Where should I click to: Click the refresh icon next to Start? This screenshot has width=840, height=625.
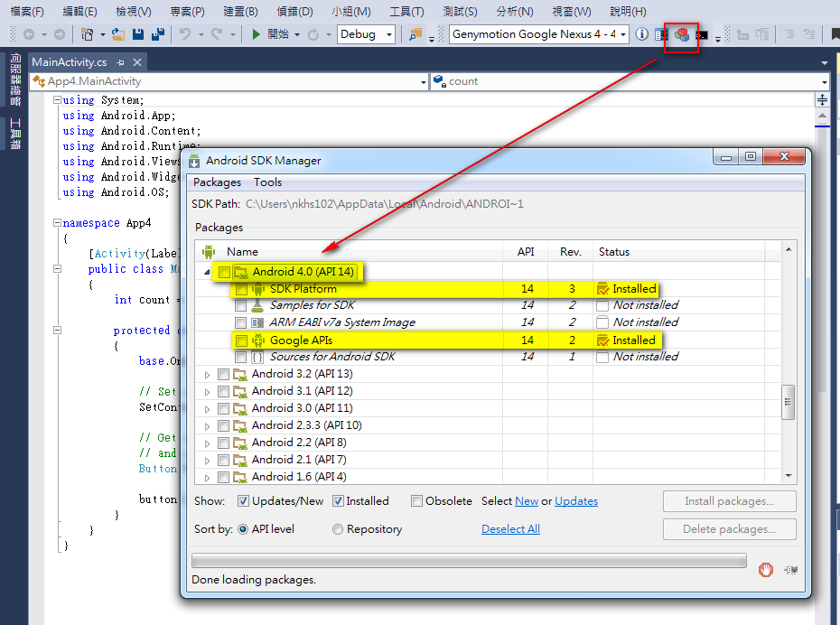pos(313,35)
